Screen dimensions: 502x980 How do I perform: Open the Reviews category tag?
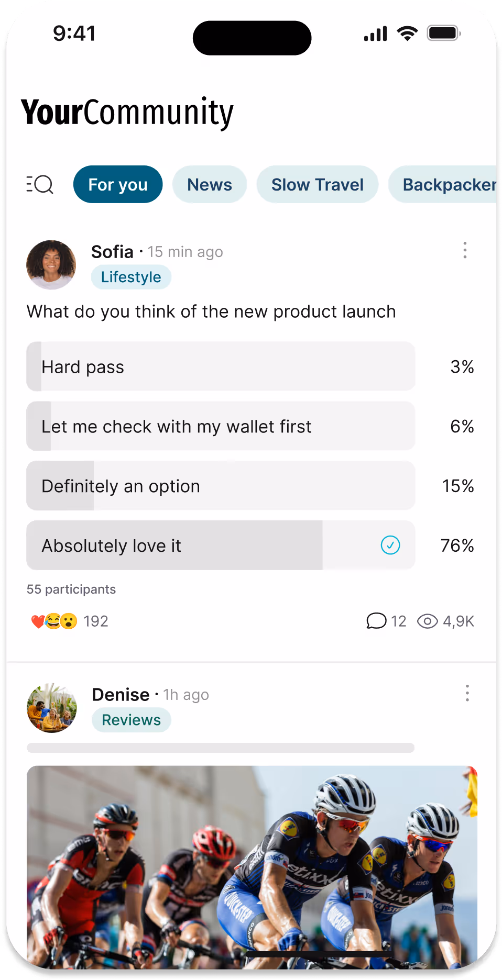click(131, 720)
